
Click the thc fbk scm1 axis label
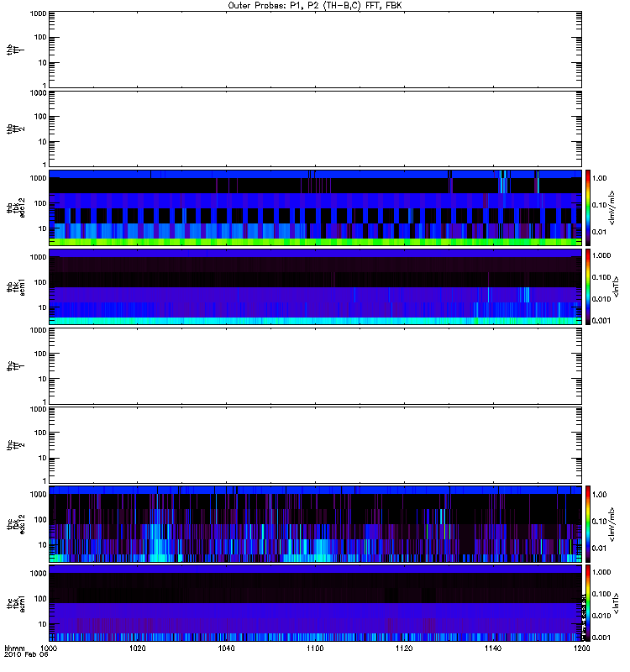click(16, 603)
